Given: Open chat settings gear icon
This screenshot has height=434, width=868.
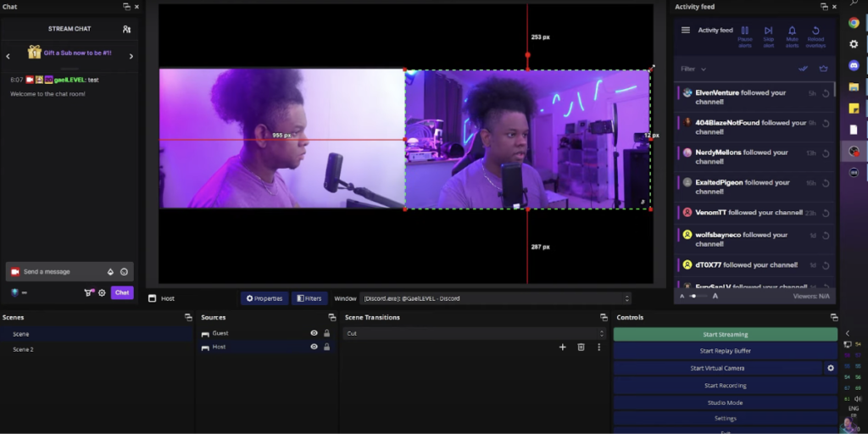Looking at the screenshot, I should pyautogui.click(x=102, y=292).
